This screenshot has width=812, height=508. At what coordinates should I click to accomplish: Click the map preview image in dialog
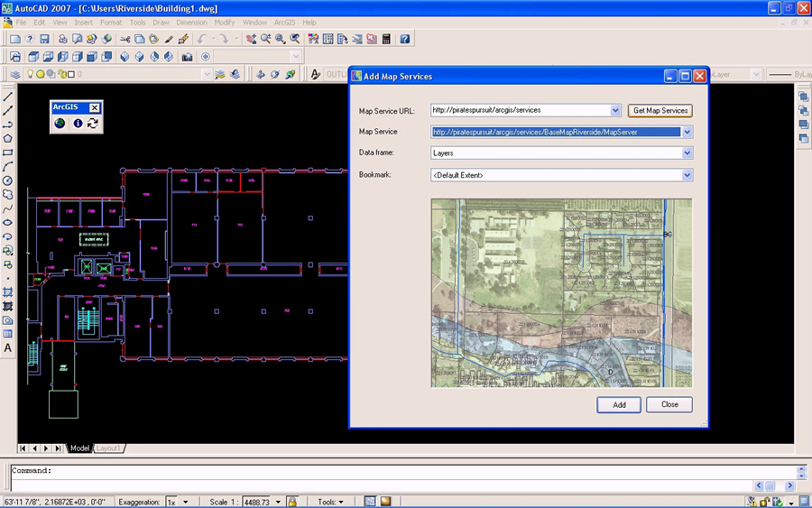coord(561,293)
